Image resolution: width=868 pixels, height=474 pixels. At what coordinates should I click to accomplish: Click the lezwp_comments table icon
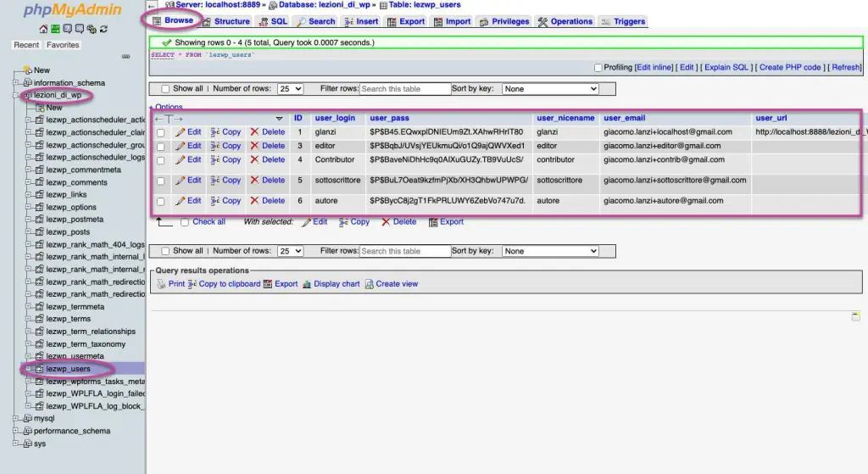pyautogui.click(x=39, y=182)
